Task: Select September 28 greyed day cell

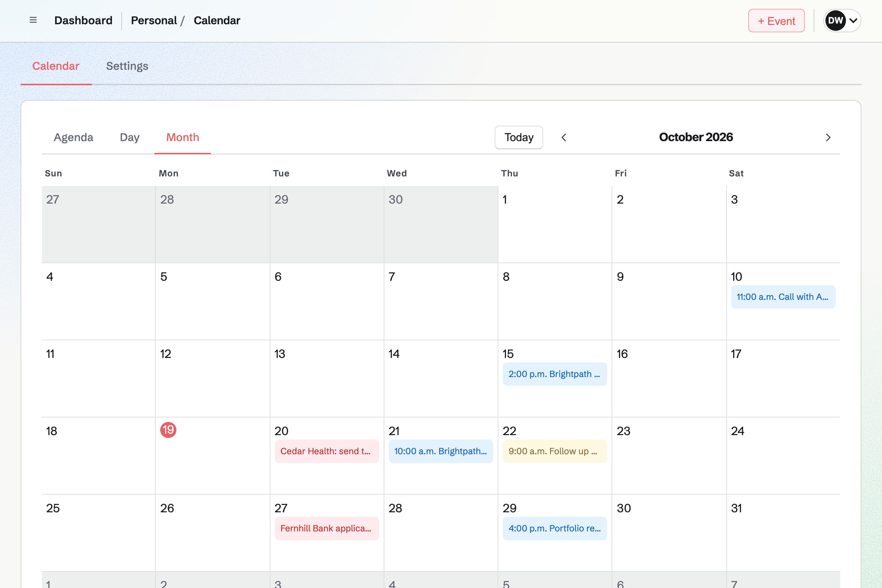Action: (213, 224)
